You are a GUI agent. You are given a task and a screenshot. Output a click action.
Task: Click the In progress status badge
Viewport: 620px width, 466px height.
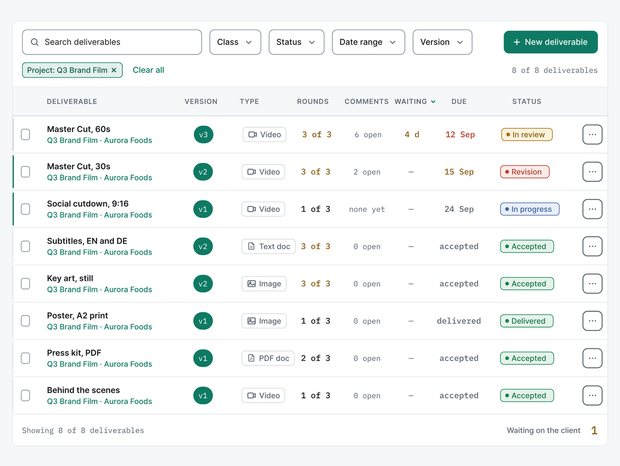point(530,209)
